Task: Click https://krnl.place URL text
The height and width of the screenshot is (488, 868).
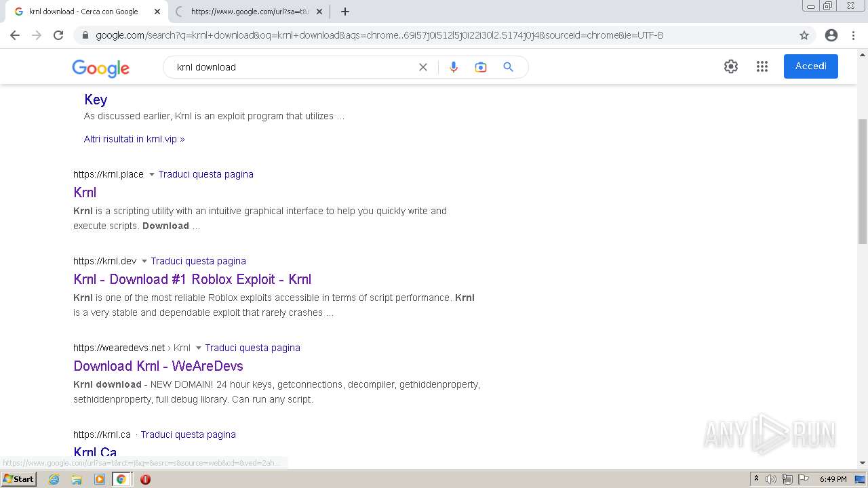Action: (x=108, y=174)
